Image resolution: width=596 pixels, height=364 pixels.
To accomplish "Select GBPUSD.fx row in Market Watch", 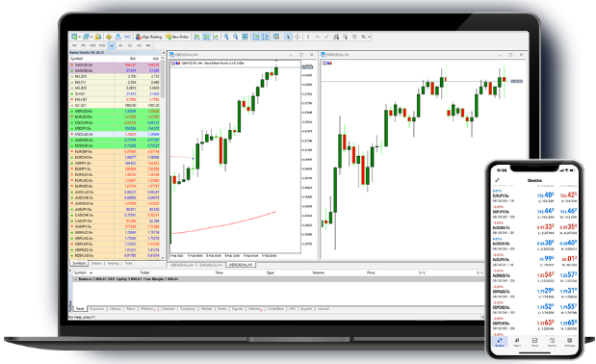I will (x=115, y=112).
